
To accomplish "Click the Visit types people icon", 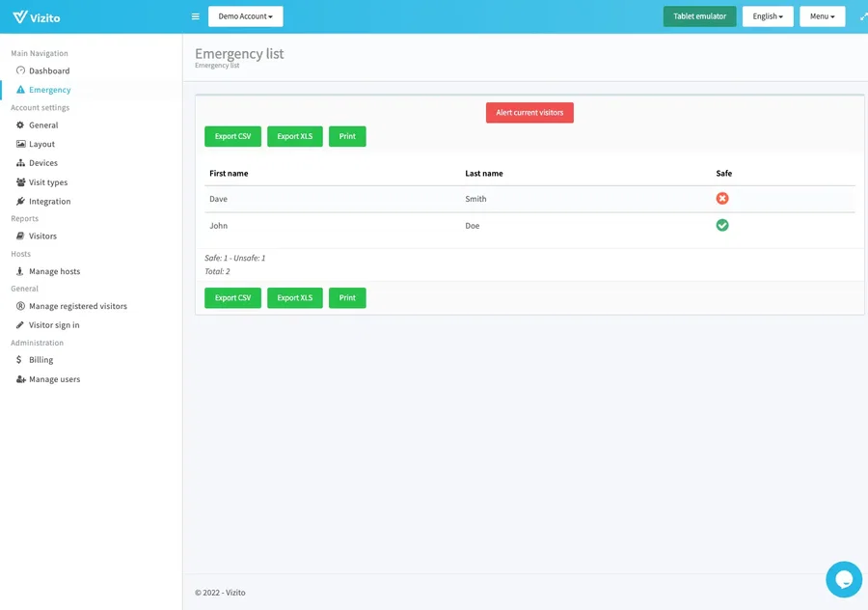I will tap(20, 182).
